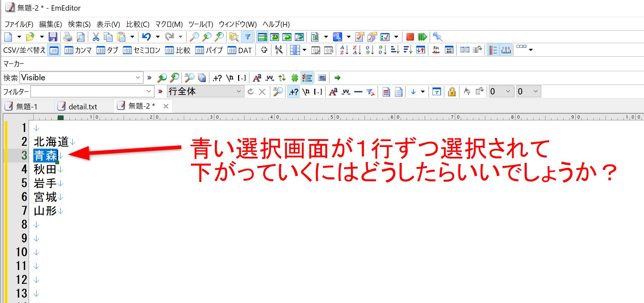Click the Sort by length short-to-long icon
The width and height of the screenshot is (644, 303).
(x=395, y=50)
